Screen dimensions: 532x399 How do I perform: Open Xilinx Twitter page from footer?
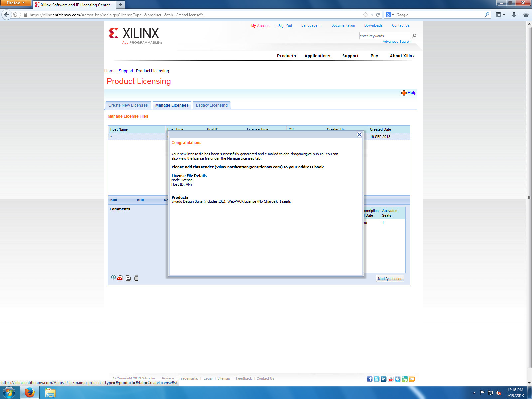point(376,379)
